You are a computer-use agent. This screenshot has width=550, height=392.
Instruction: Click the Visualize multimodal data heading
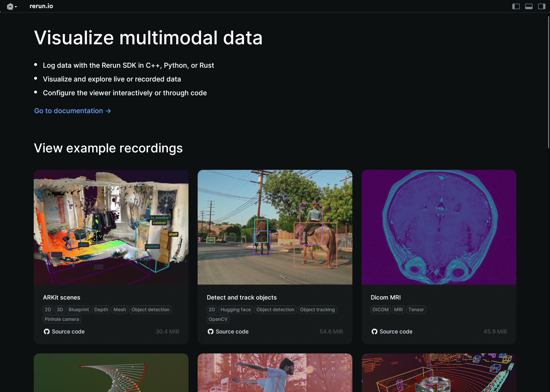(148, 38)
